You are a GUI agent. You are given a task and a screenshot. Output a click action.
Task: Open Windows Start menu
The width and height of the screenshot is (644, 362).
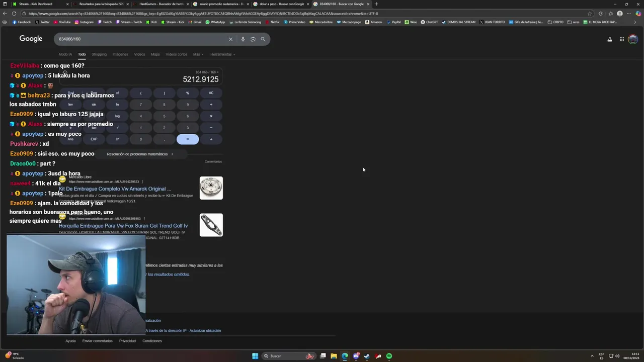255,356
